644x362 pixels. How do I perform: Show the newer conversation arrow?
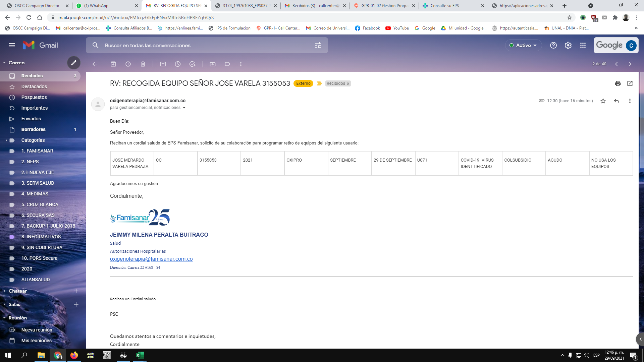click(x=616, y=64)
